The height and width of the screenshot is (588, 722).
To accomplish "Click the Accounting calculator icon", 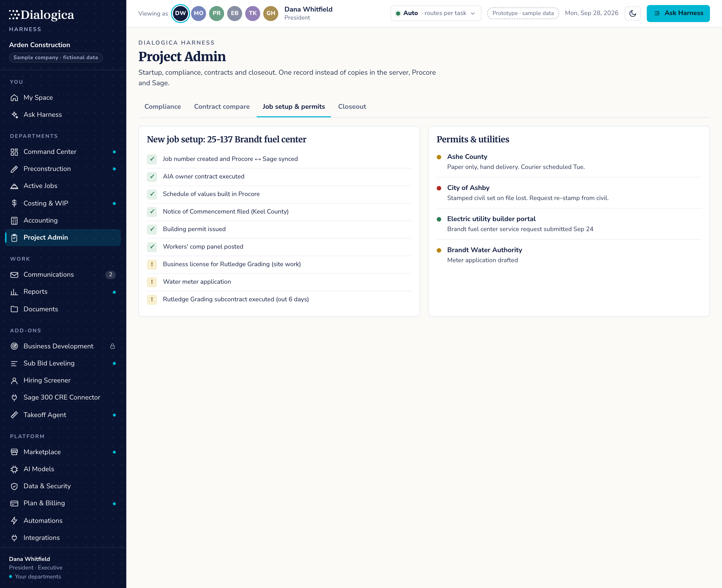I will [14, 221].
